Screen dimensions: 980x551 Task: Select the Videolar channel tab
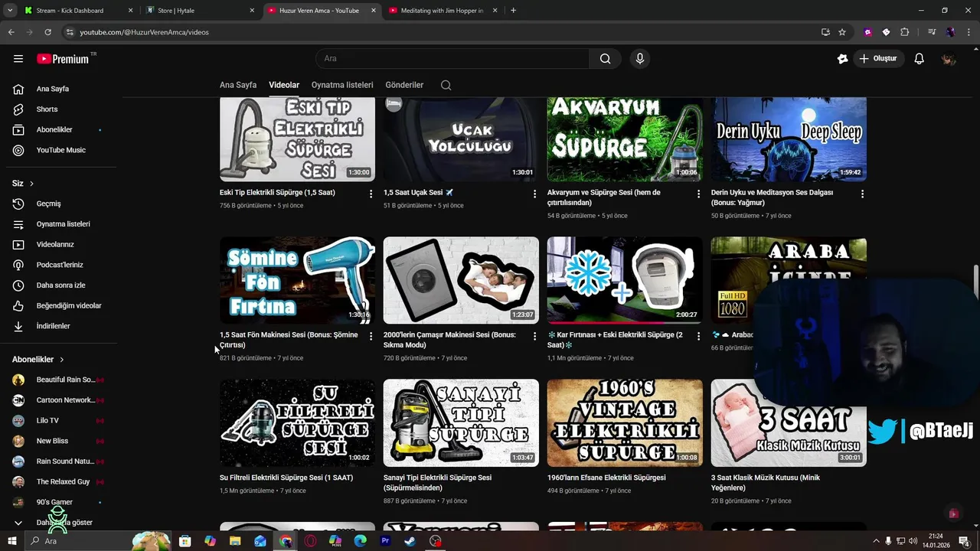click(x=284, y=85)
